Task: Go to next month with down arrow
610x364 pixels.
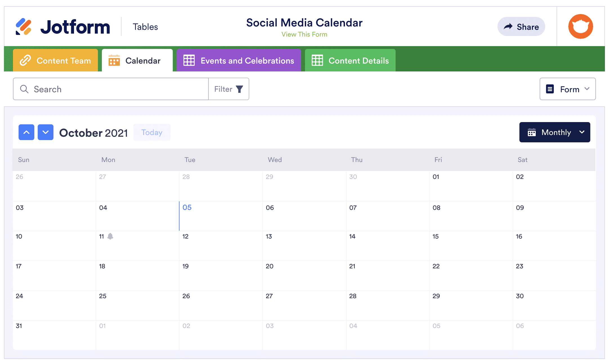Action: coord(46,132)
